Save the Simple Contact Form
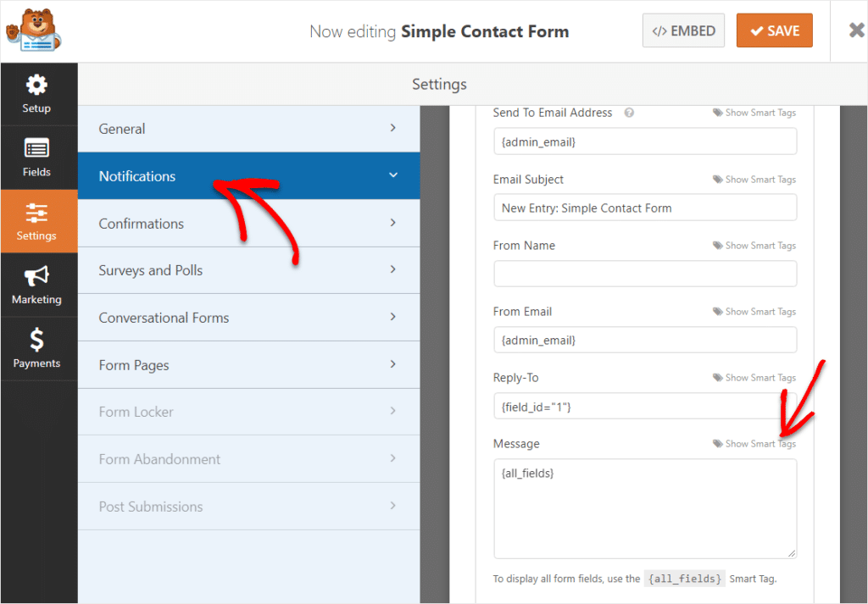The height and width of the screenshot is (604, 868). pyautogui.click(x=774, y=30)
